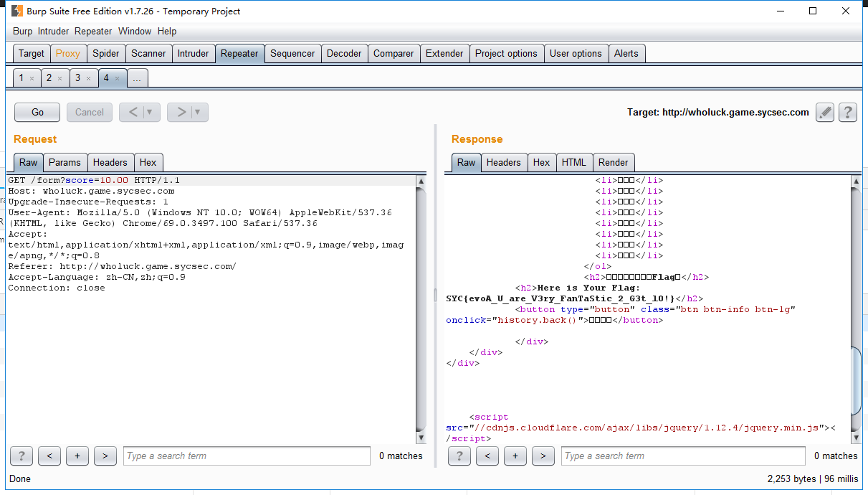This screenshot has width=868, height=495.
Task: Open the Repeater menu
Action: point(93,31)
